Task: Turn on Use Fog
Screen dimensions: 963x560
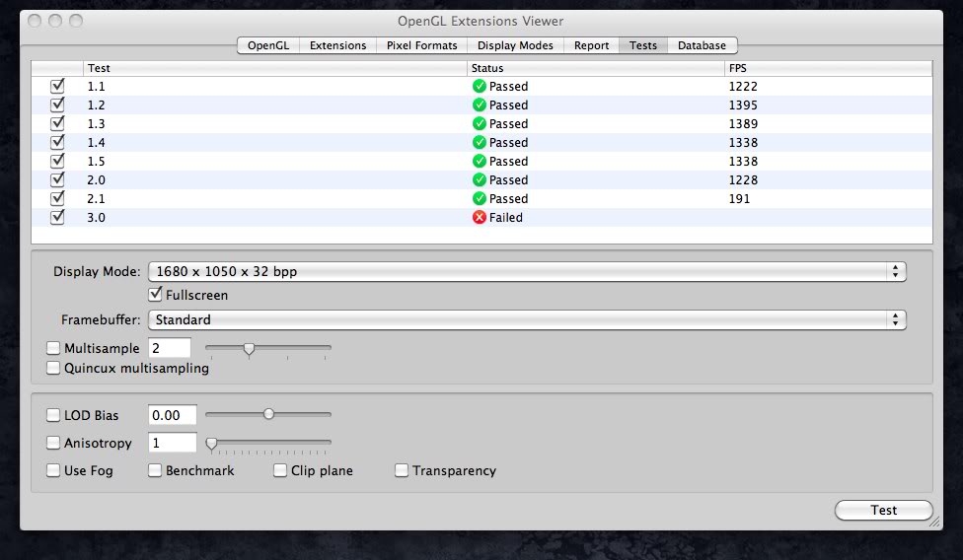Action: click(53, 470)
